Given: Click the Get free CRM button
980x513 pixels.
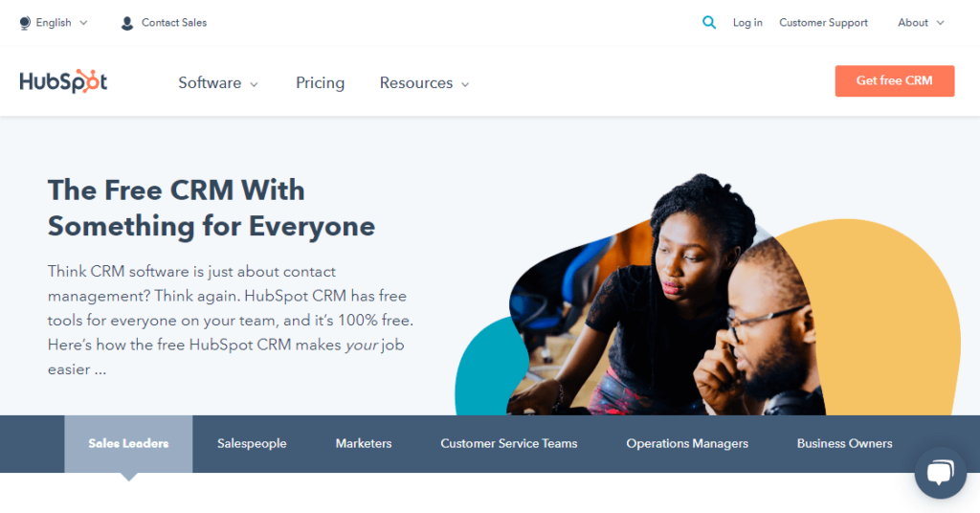Looking at the screenshot, I should [895, 80].
